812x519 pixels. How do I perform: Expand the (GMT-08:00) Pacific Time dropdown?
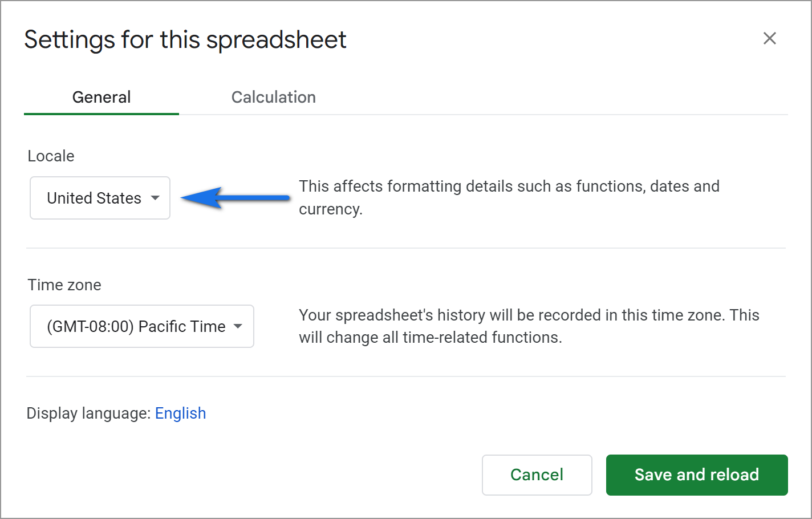[x=141, y=327]
